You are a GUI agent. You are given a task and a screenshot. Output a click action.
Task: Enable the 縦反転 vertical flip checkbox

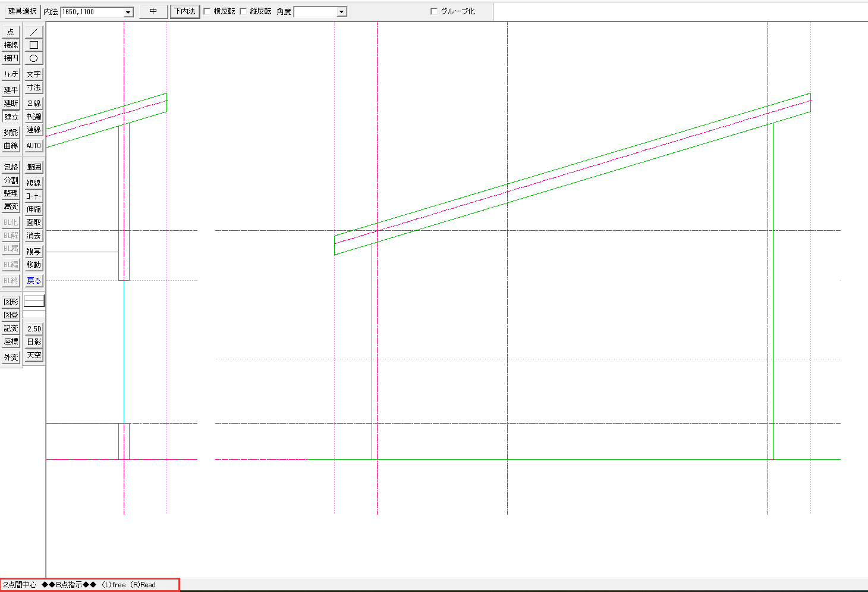coord(243,11)
